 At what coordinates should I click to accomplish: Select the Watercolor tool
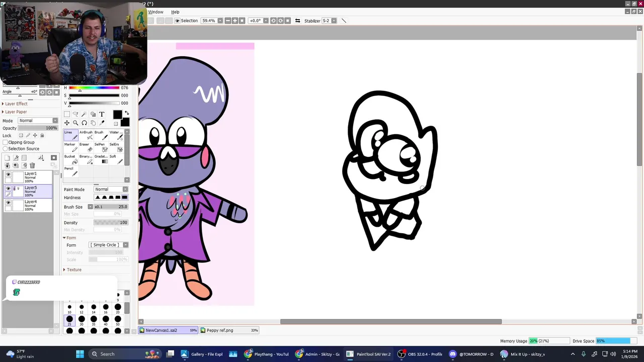pos(116,135)
